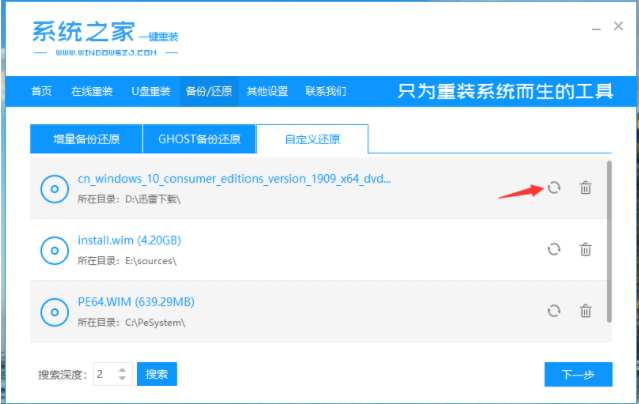Decrease search depth with down arrow
Image resolution: width=639 pixels, height=404 pixels.
point(123,379)
